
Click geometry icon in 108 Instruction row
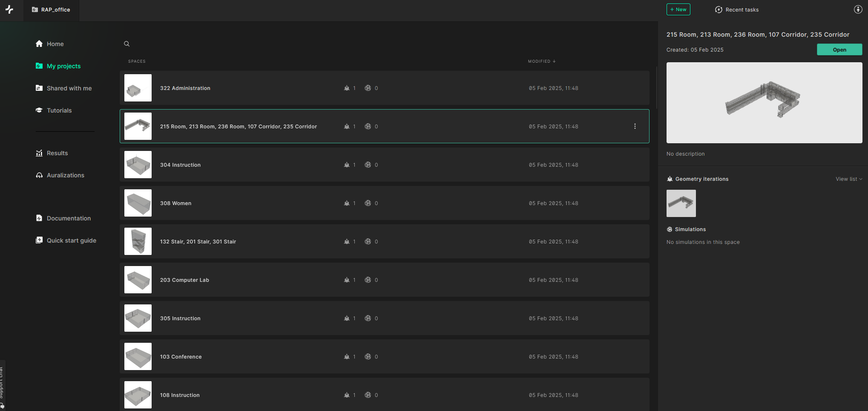pyautogui.click(x=347, y=395)
